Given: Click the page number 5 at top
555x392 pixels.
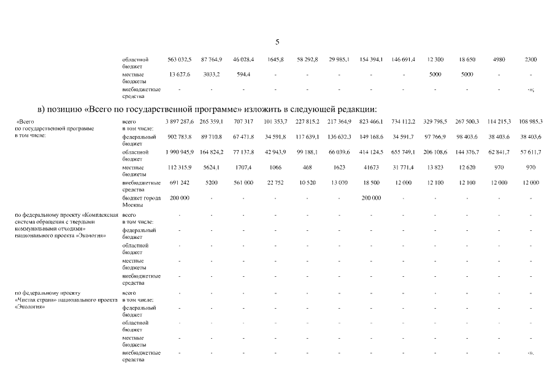Looking at the screenshot, I should coord(277,42).
